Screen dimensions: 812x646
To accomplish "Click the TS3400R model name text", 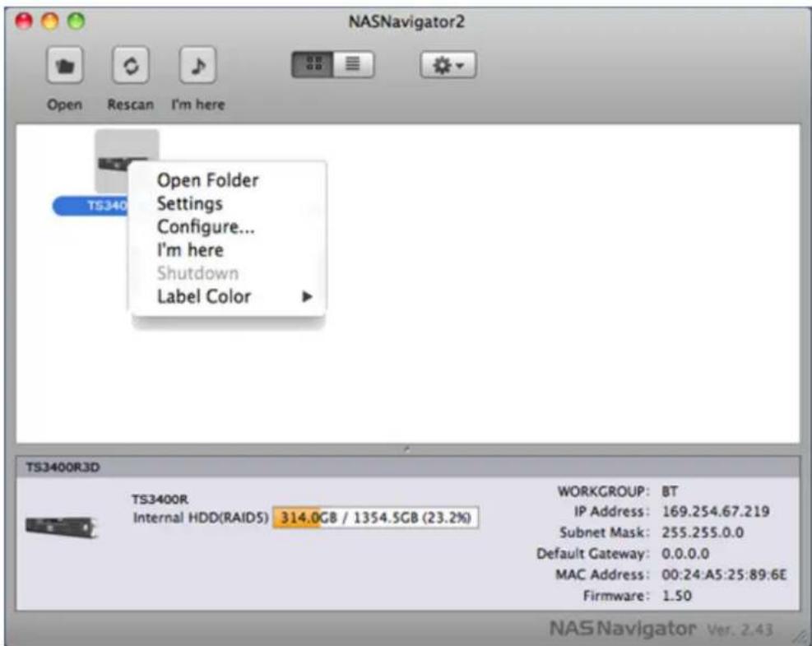I will (x=160, y=500).
